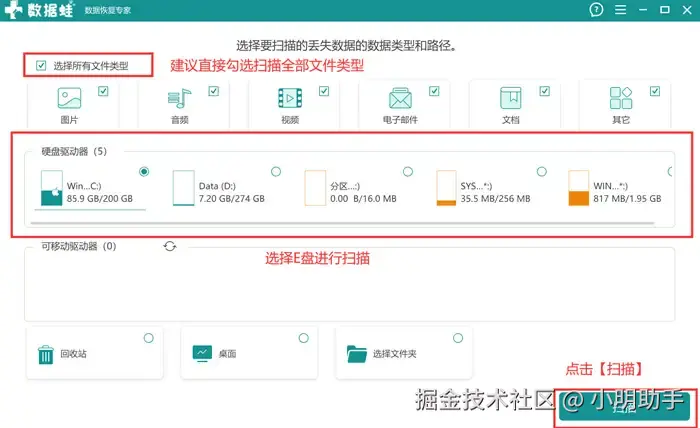This screenshot has width=700, height=428.
Task: Select the 回收站 radio button
Action: 149,338
